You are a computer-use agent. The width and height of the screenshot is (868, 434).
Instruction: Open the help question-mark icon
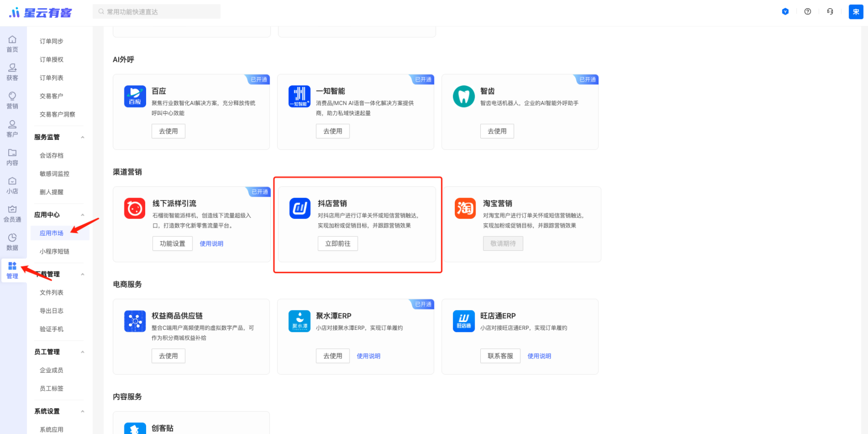click(808, 12)
